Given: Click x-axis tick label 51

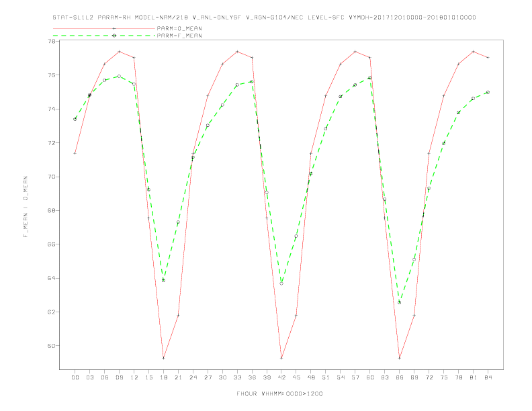Looking at the screenshot, I should [326, 377].
